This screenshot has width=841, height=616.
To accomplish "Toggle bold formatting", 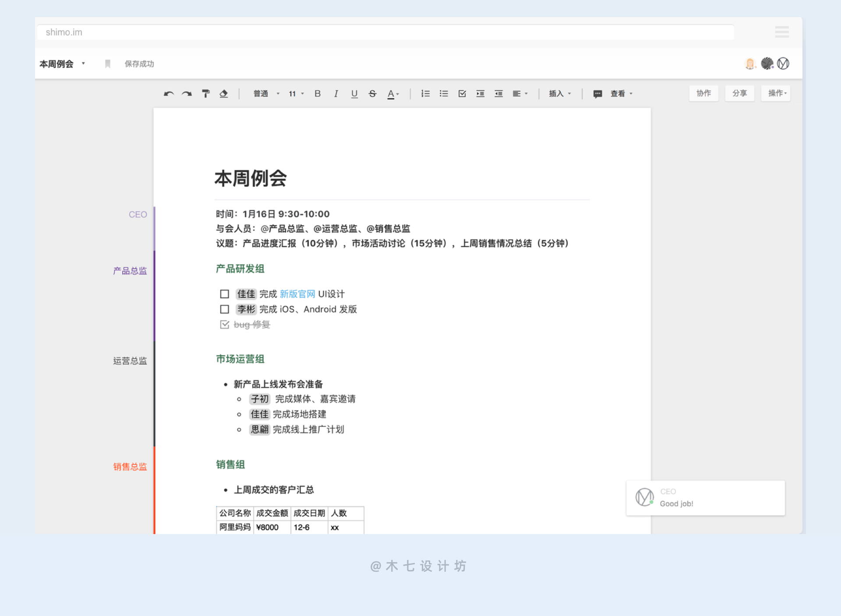I will point(318,94).
